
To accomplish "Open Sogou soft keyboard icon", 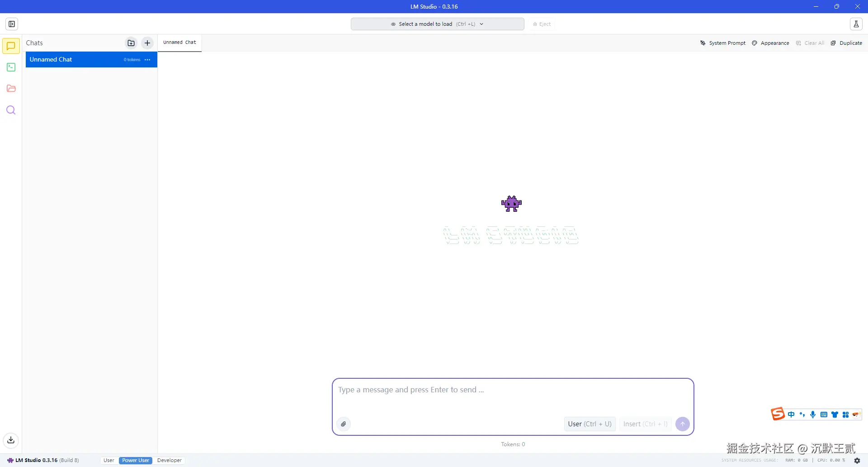I will pos(824,415).
